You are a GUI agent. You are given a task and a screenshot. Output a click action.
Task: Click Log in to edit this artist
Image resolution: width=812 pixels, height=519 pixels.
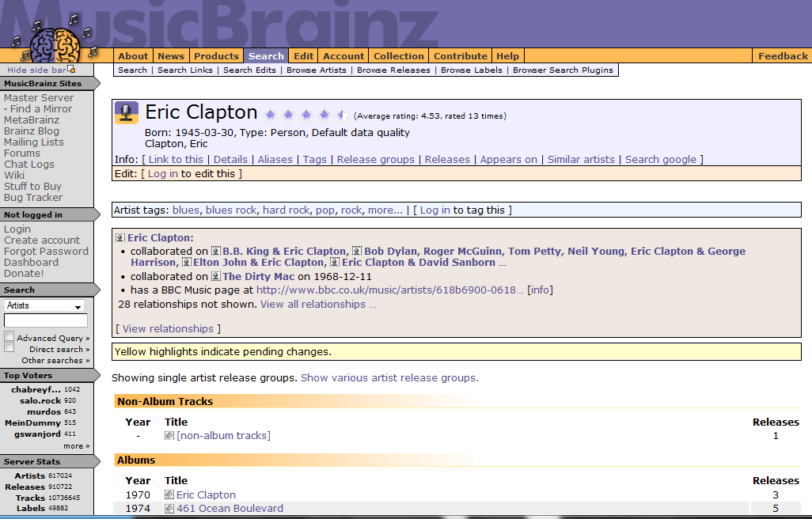point(162,174)
